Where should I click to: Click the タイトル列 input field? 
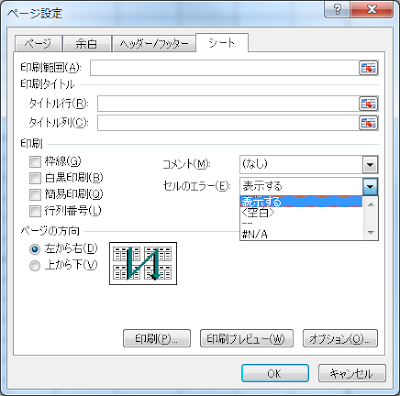pyautogui.click(x=228, y=123)
